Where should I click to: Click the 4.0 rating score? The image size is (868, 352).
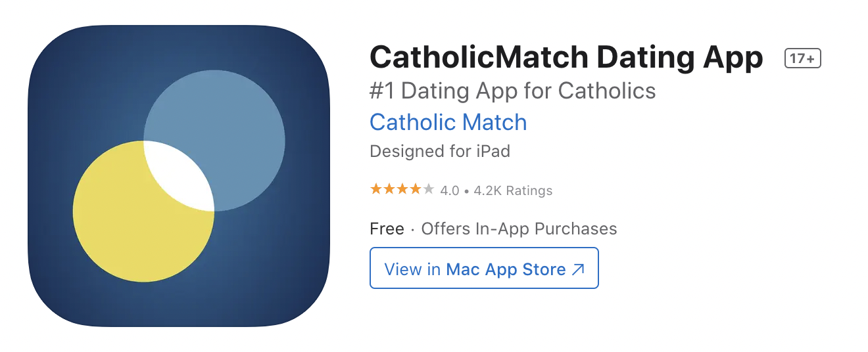click(x=450, y=191)
